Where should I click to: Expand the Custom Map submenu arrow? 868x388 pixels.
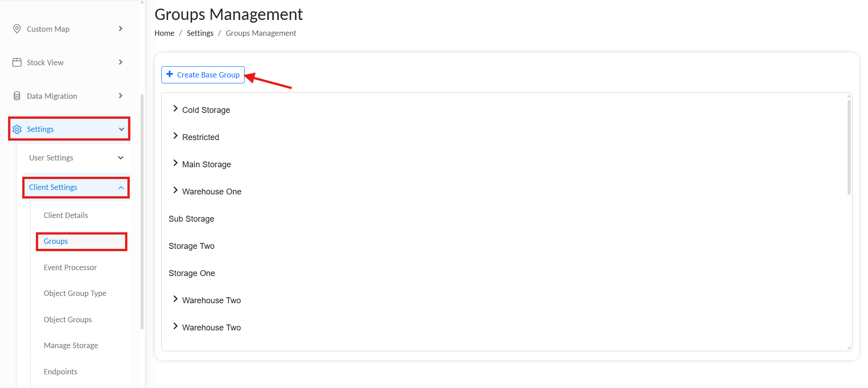(121, 29)
